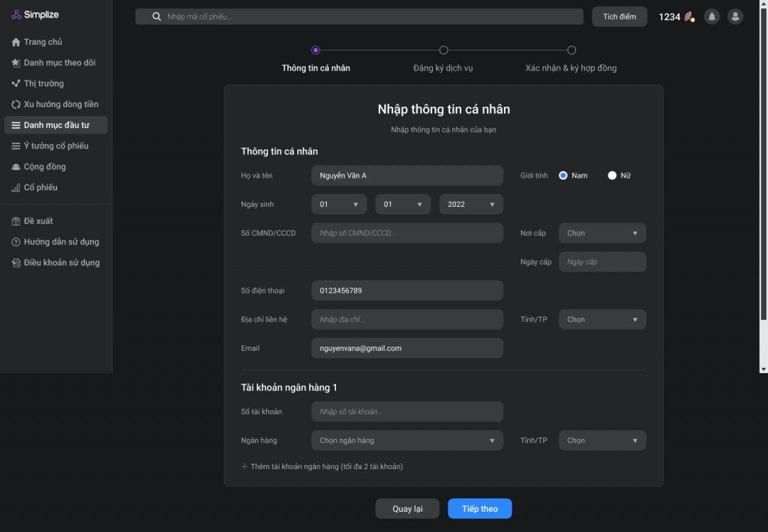Open Cộng đồng community icon
This screenshot has height=532, width=768.
coord(16,167)
